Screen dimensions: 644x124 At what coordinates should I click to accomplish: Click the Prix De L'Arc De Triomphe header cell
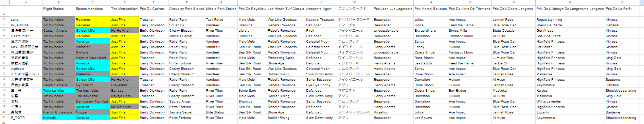pos(469,9)
